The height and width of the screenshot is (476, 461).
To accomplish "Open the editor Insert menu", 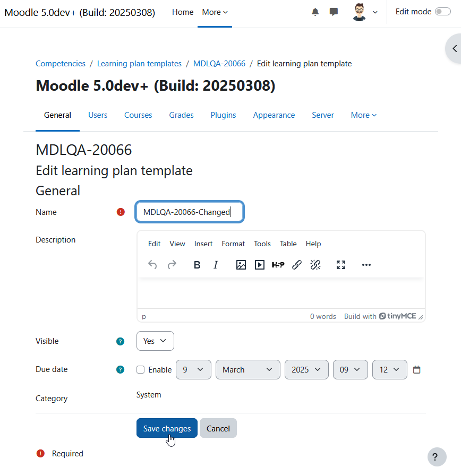I will tap(203, 244).
